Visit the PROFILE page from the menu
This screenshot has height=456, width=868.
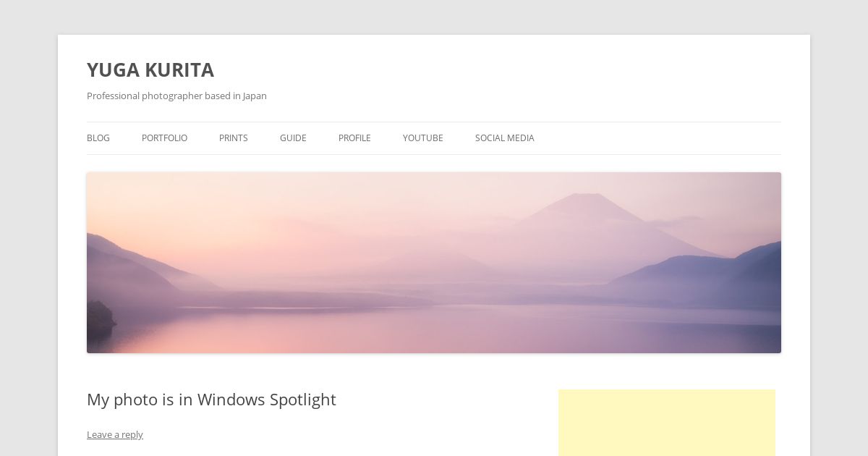354,138
